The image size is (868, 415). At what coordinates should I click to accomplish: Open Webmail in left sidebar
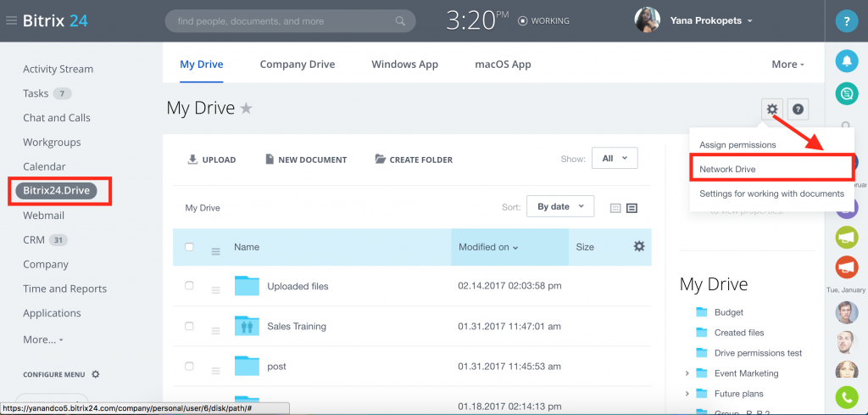[x=44, y=216]
